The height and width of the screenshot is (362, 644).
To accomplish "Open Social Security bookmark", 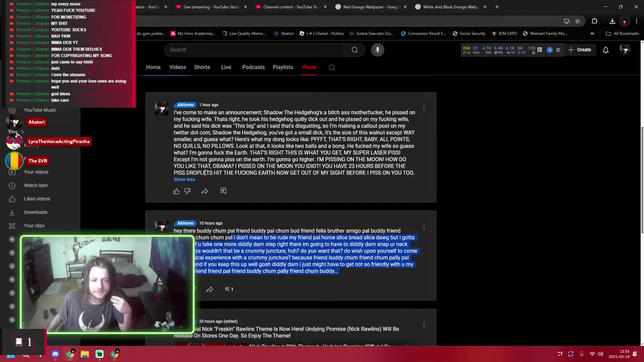I will (x=469, y=34).
